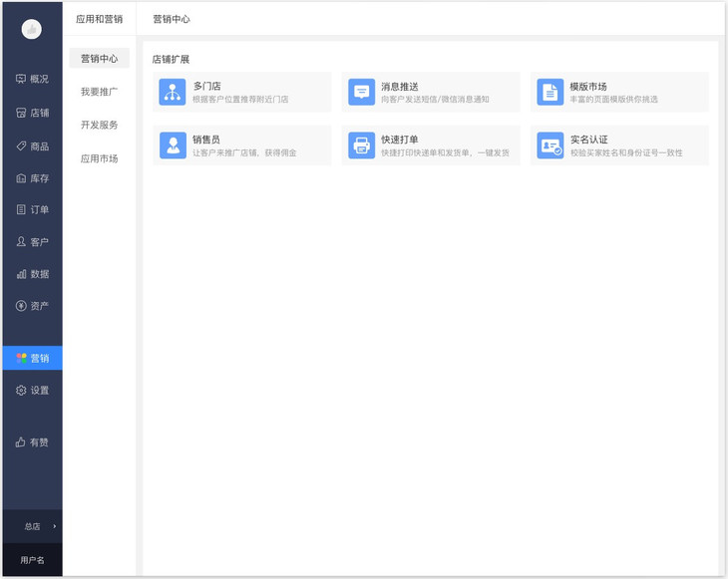Screen dimensions: 728x579
Task: Click 根据客户位置推荐附近门店 description
Action: click(x=240, y=100)
